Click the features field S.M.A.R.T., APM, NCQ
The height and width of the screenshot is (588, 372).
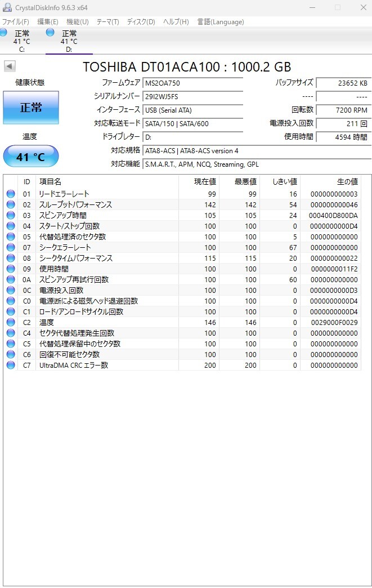tap(257, 164)
